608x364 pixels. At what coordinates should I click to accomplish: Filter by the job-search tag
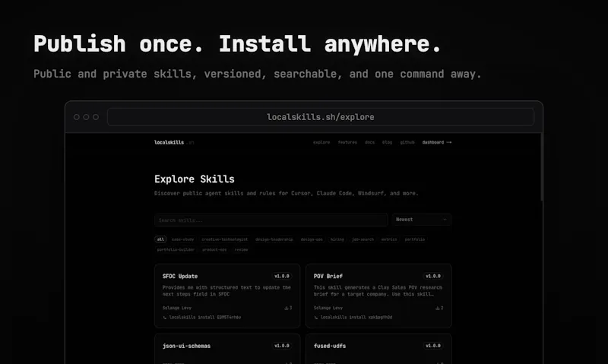point(363,239)
